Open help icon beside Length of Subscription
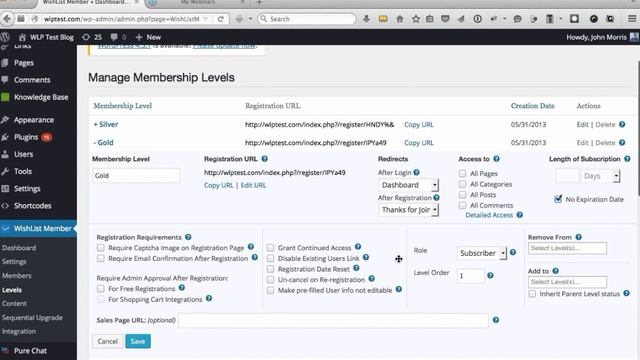 point(627,159)
